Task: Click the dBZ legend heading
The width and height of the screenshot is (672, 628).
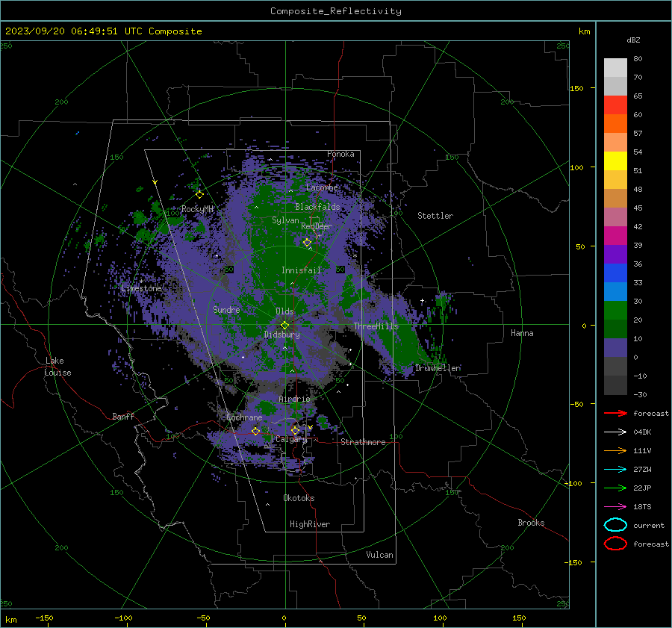Action: [x=633, y=40]
